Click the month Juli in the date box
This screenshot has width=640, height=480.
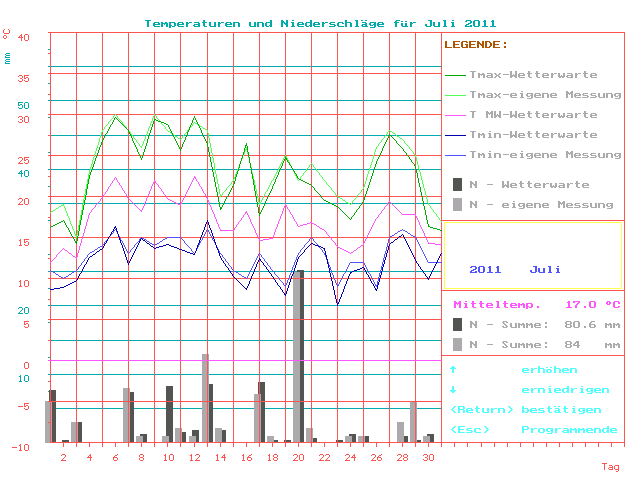click(545, 269)
